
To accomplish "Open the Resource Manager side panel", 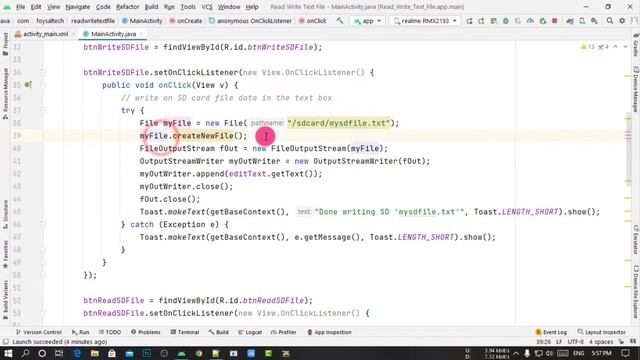I will [5, 93].
